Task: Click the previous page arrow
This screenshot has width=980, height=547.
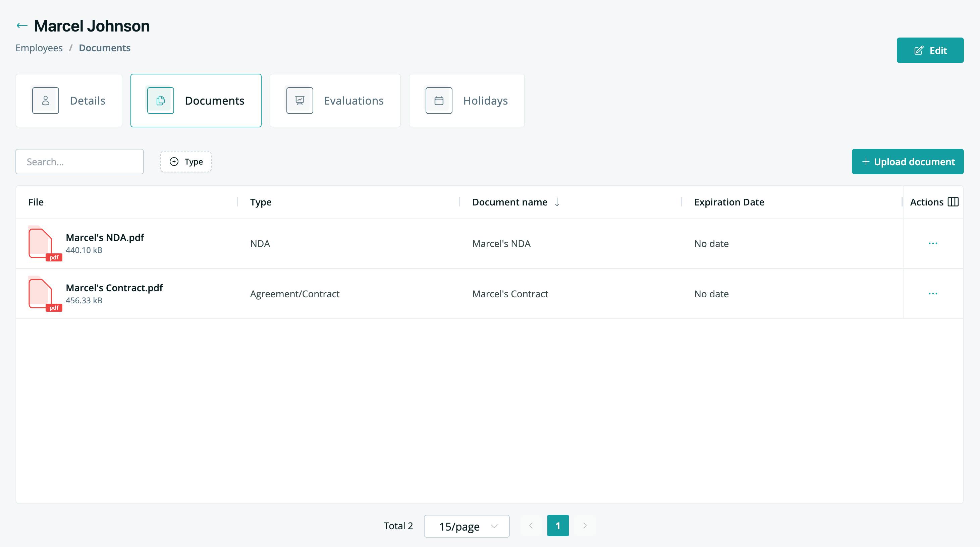Action: tap(531, 526)
